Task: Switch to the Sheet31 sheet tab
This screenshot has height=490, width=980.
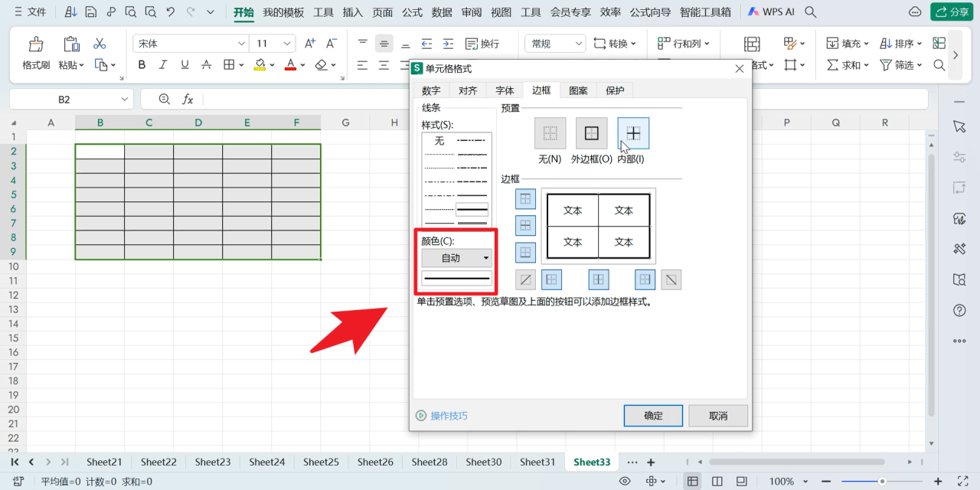Action: (537, 462)
